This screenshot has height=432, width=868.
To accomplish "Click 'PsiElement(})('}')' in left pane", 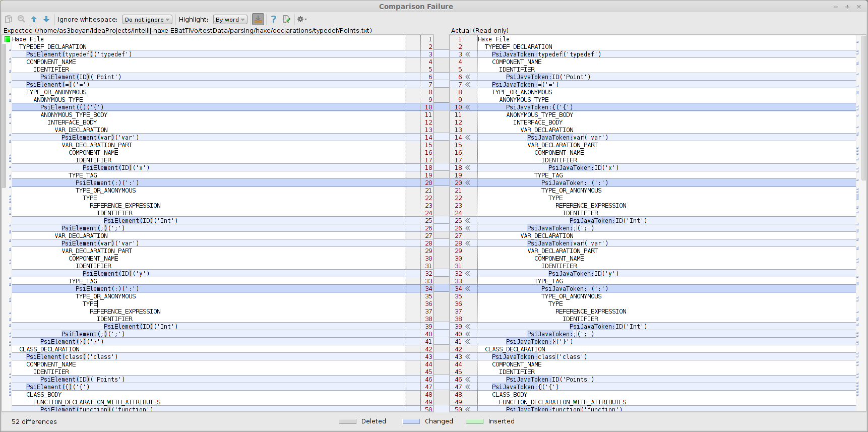I will pyautogui.click(x=72, y=342).
